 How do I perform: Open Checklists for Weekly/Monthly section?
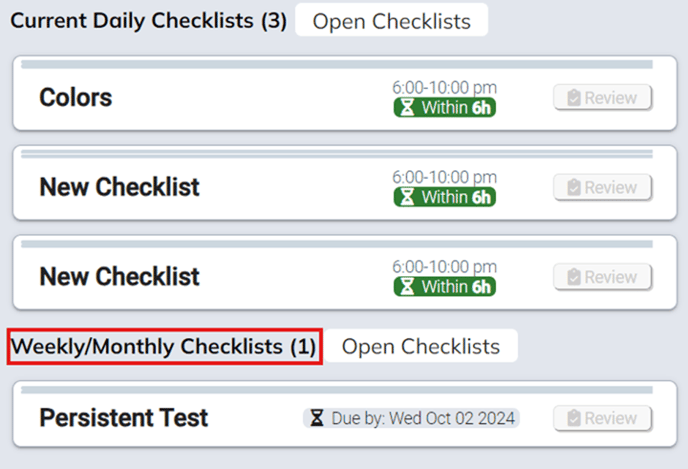pyautogui.click(x=420, y=346)
